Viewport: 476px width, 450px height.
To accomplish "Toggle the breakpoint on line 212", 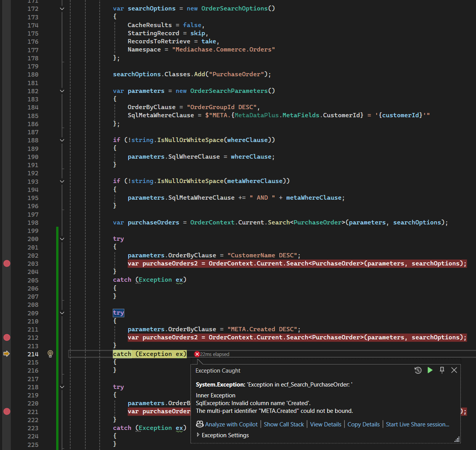I will [x=7, y=337].
